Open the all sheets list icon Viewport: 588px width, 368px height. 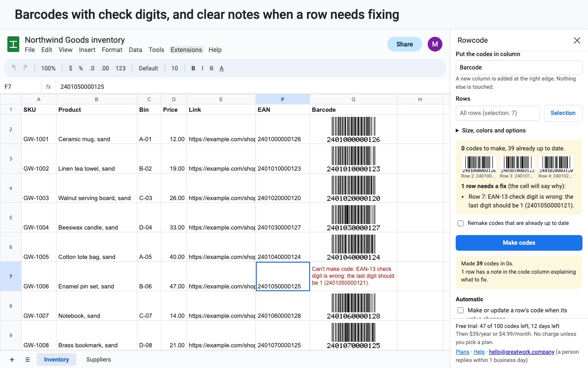click(x=28, y=360)
